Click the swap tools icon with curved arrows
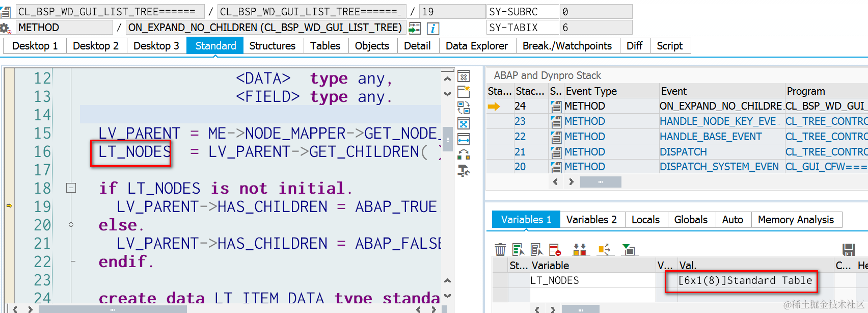The height and width of the screenshot is (313, 868). pos(464,108)
